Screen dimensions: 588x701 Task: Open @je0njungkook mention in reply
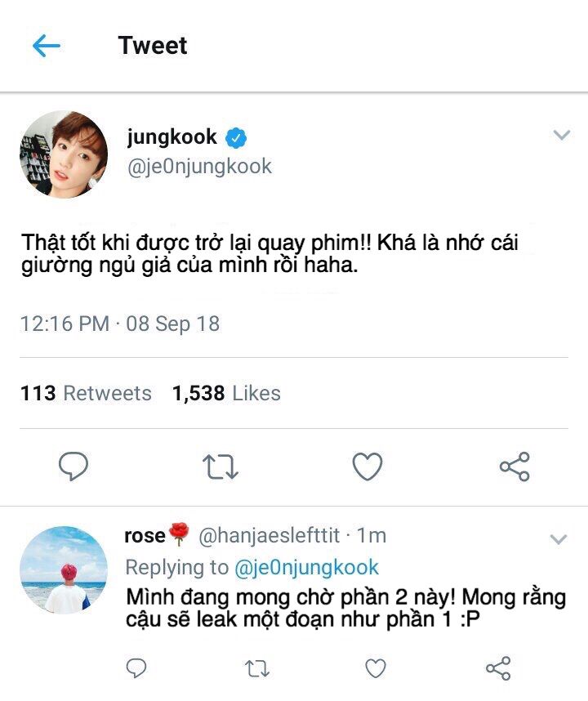coord(306,567)
